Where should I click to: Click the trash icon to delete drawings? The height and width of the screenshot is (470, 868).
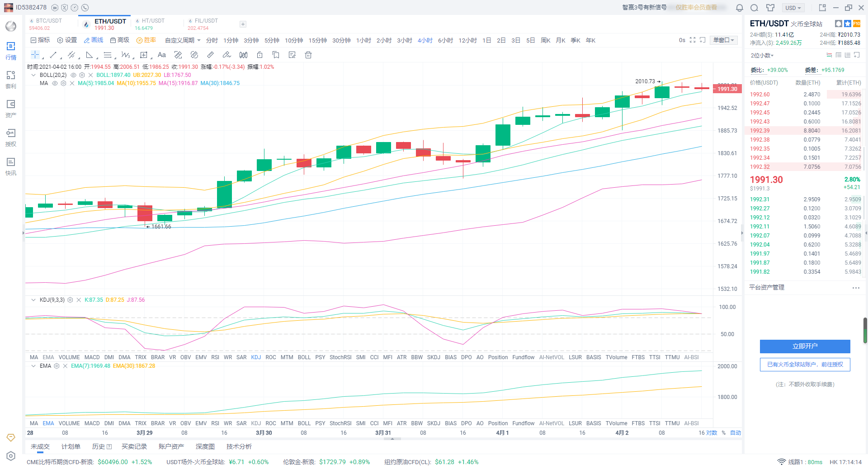308,55
